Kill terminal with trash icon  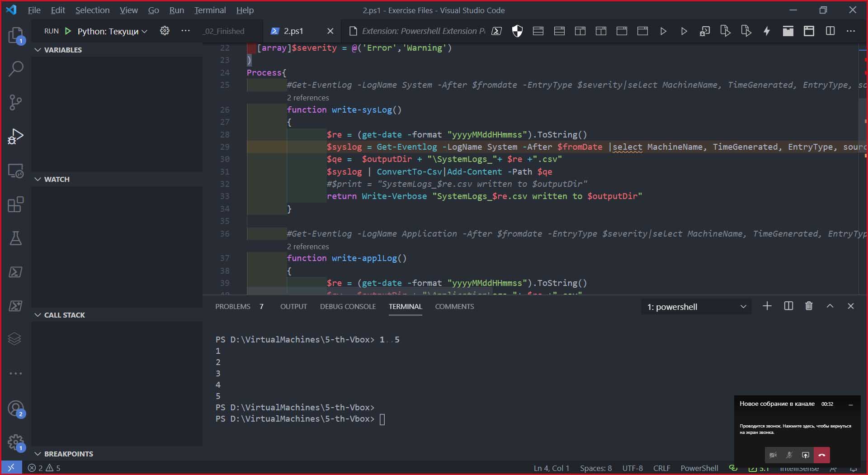[809, 306]
